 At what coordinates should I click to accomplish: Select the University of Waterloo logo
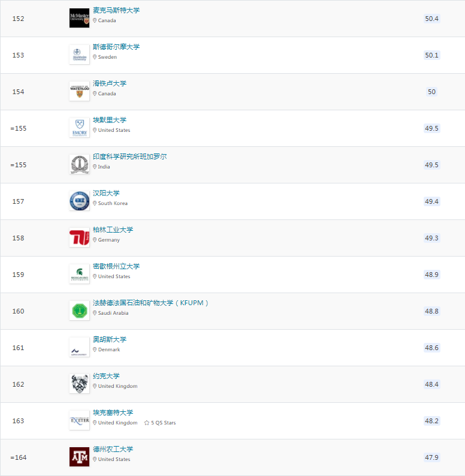coord(79,91)
